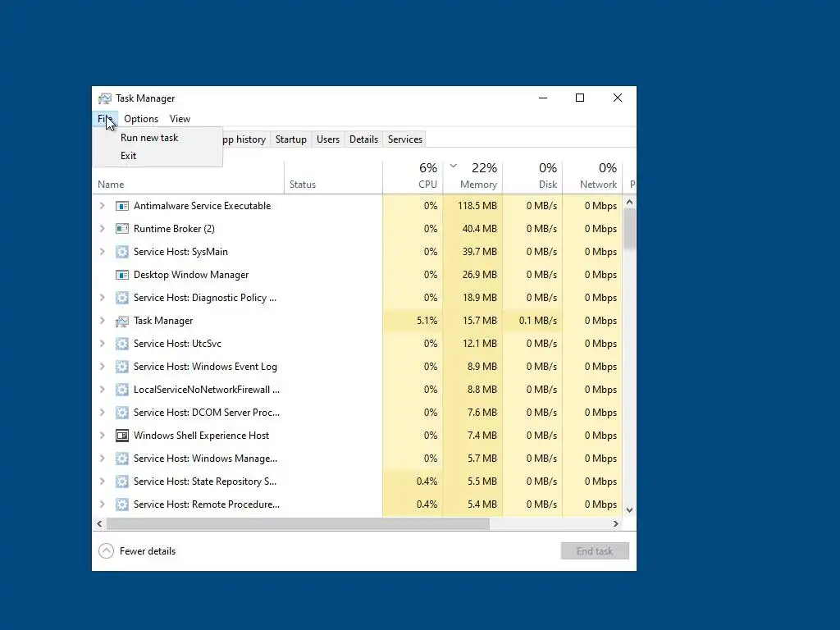The image size is (840, 630).
Task: Sort processes by Memory column header
Action: [x=472, y=177]
